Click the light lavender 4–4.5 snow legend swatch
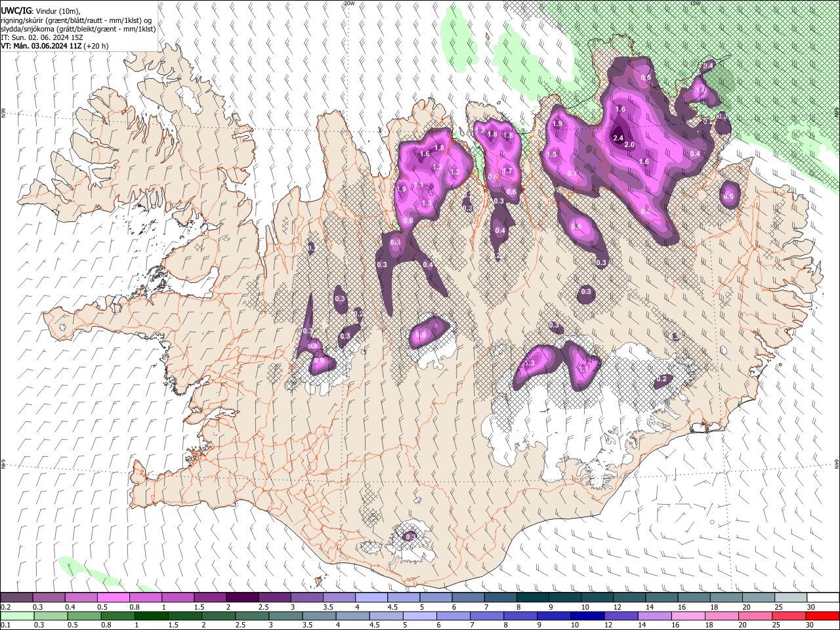 pos(371,597)
